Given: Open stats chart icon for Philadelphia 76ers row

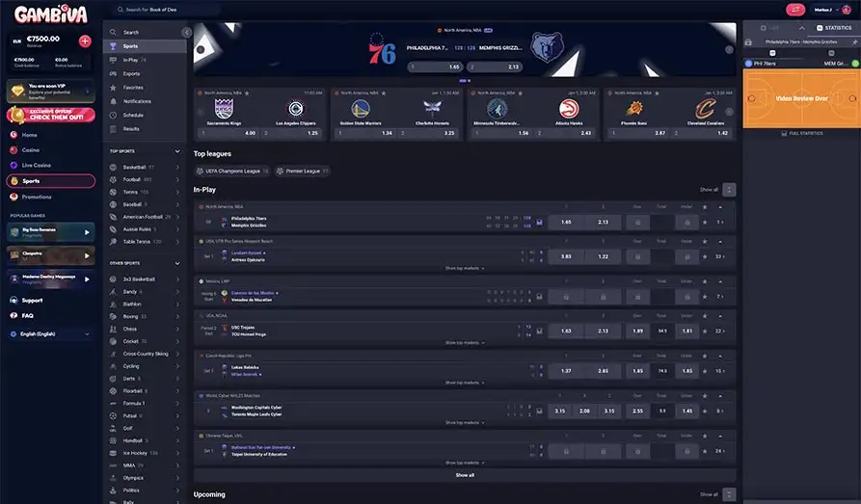Looking at the screenshot, I should 539,223.
